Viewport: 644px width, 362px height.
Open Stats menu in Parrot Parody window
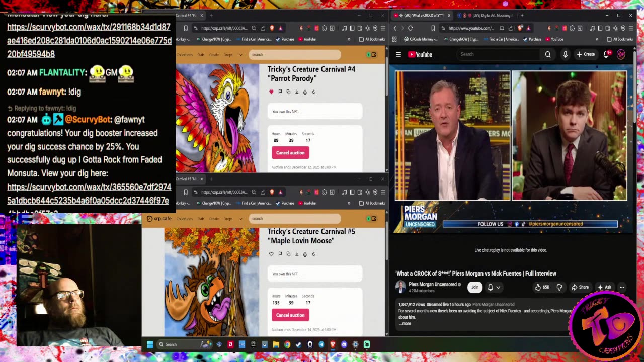pos(201,55)
